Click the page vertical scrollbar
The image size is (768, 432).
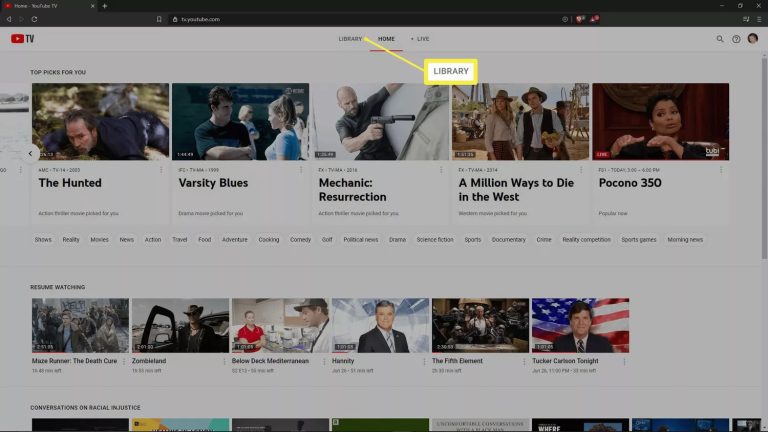pyautogui.click(x=764, y=157)
